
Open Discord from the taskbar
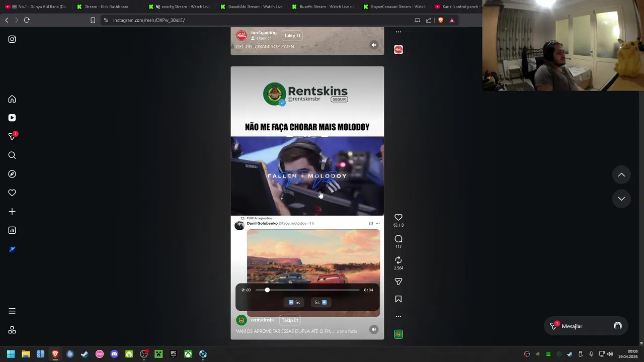click(x=114, y=354)
